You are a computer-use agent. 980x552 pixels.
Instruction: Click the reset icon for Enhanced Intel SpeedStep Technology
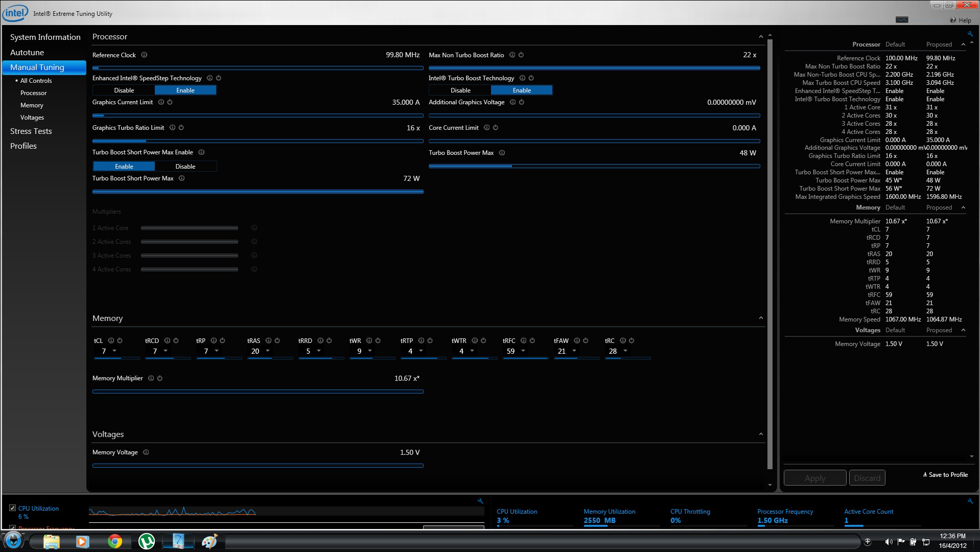point(219,78)
